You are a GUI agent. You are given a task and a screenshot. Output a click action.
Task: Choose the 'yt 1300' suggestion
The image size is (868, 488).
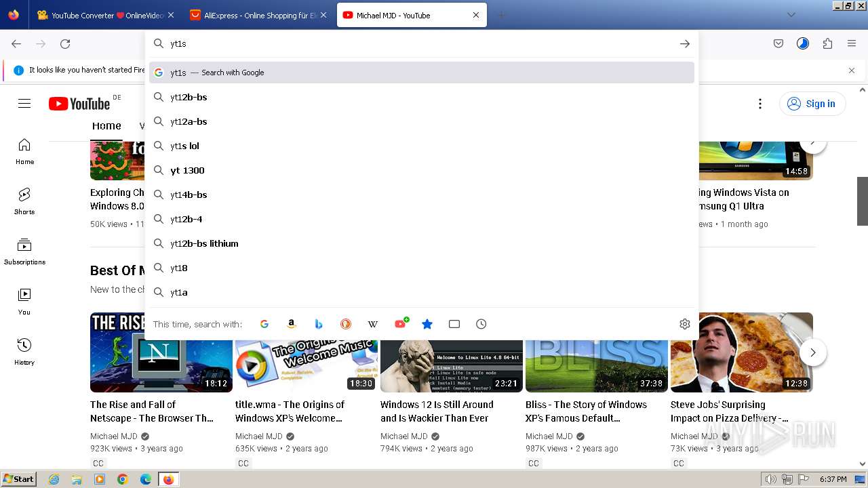click(x=422, y=170)
